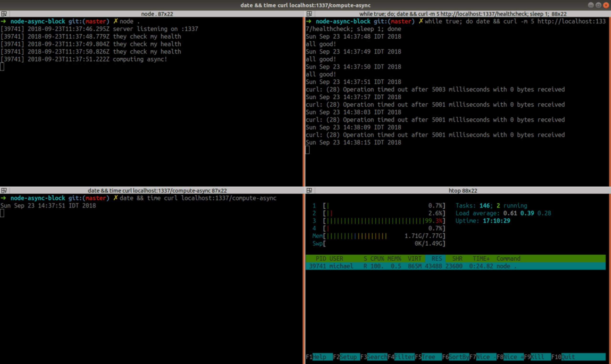Click the first 'all good!' response line
This screenshot has height=364, width=611.
[321, 44]
